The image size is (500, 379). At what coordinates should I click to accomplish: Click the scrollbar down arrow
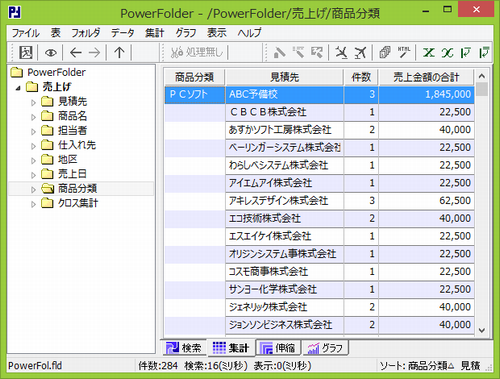tap(481, 330)
